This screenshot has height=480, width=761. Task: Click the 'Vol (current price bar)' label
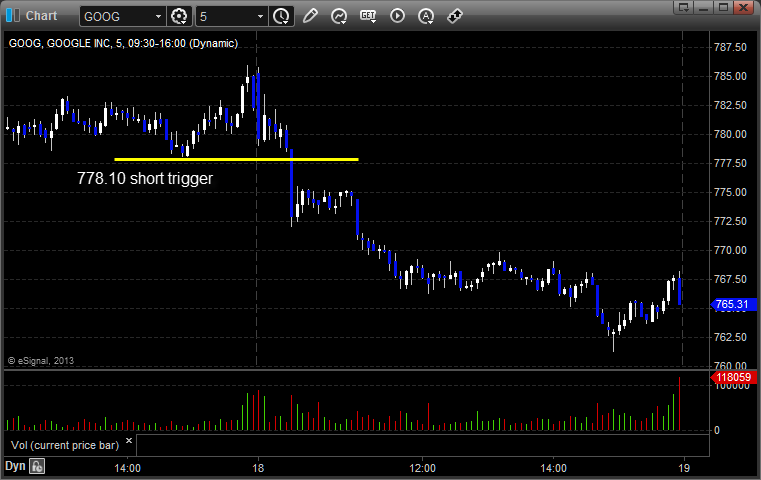coord(65,445)
